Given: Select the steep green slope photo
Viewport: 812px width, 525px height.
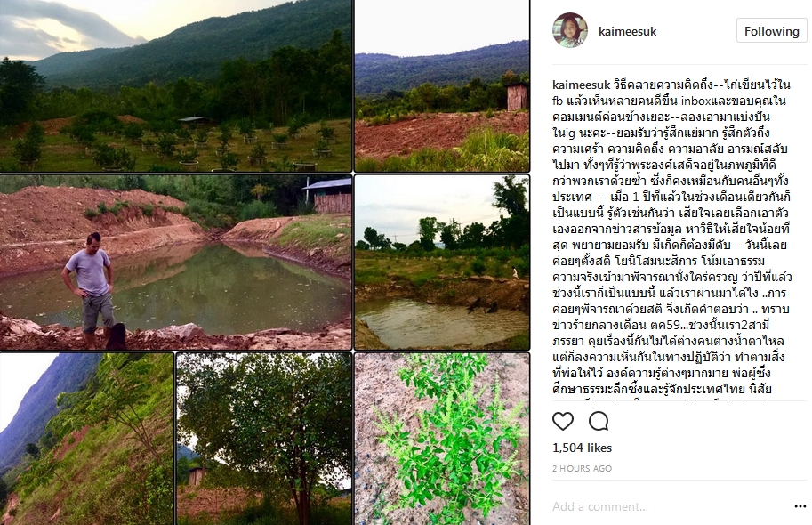Looking at the screenshot, I should tap(86, 439).
